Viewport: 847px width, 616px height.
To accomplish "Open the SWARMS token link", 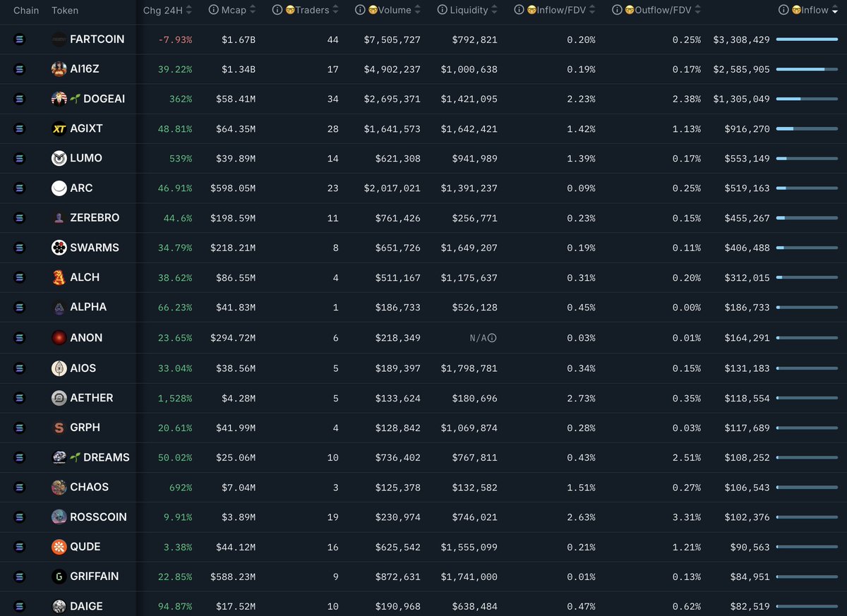I will [95, 248].
